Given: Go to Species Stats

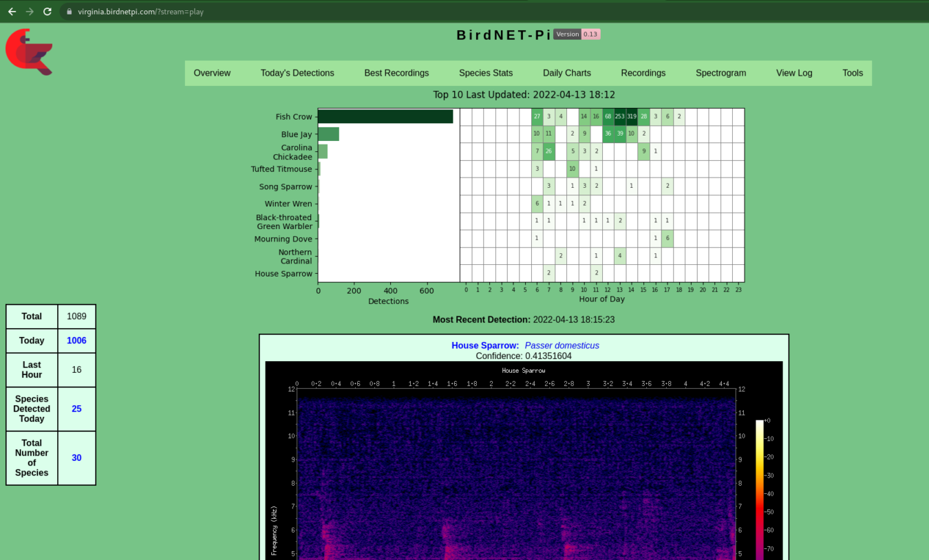Looking at the screenshot, I should (x=485, y=73).
